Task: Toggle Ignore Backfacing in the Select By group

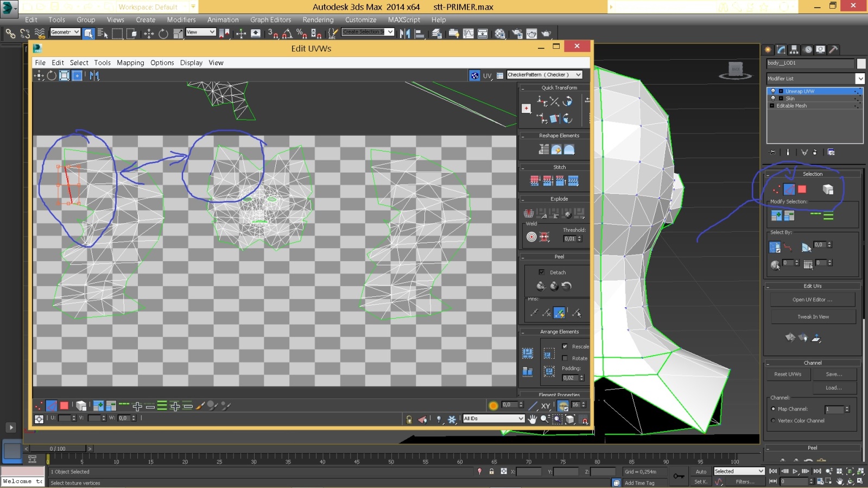Action: 775,248
